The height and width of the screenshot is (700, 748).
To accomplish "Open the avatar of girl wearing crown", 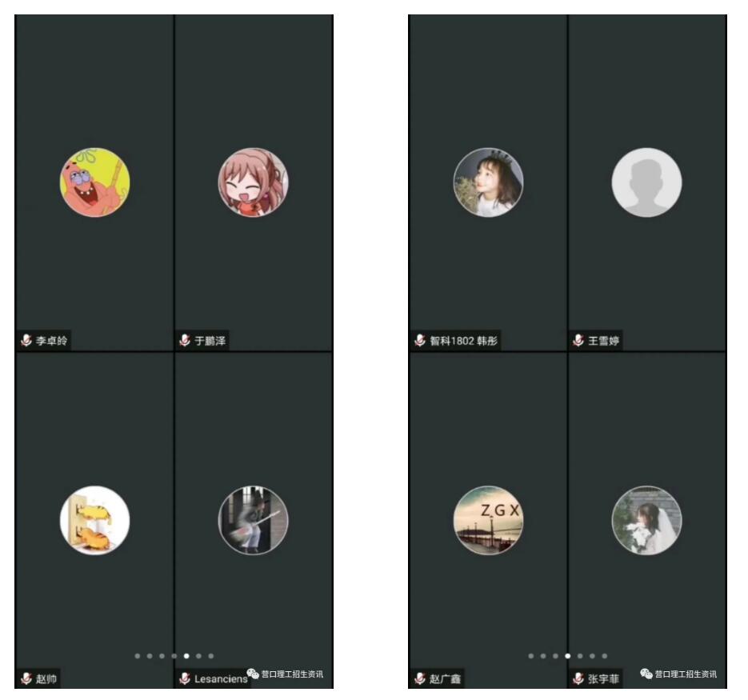I will [x=488, y=182].
